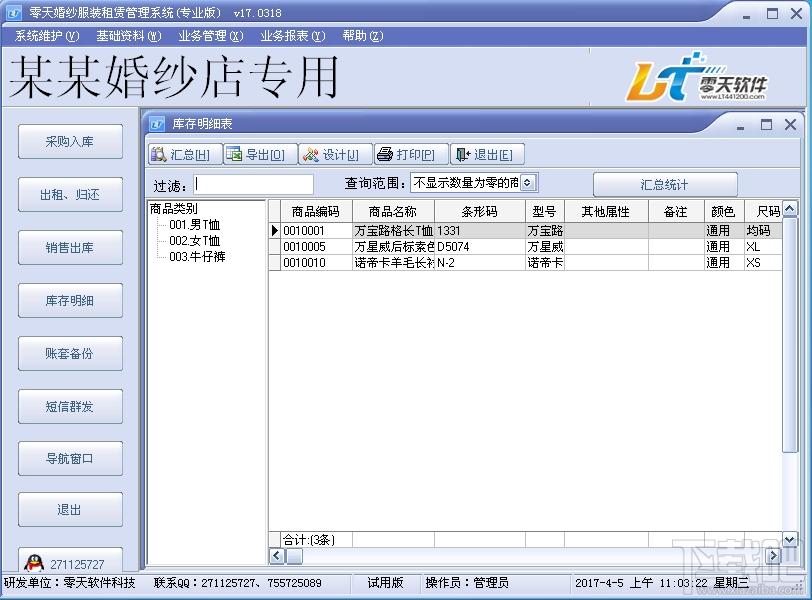This screenshot has height=600, width=812.
Task: Click the 备注 column header
Action: [x=676, y=211]
